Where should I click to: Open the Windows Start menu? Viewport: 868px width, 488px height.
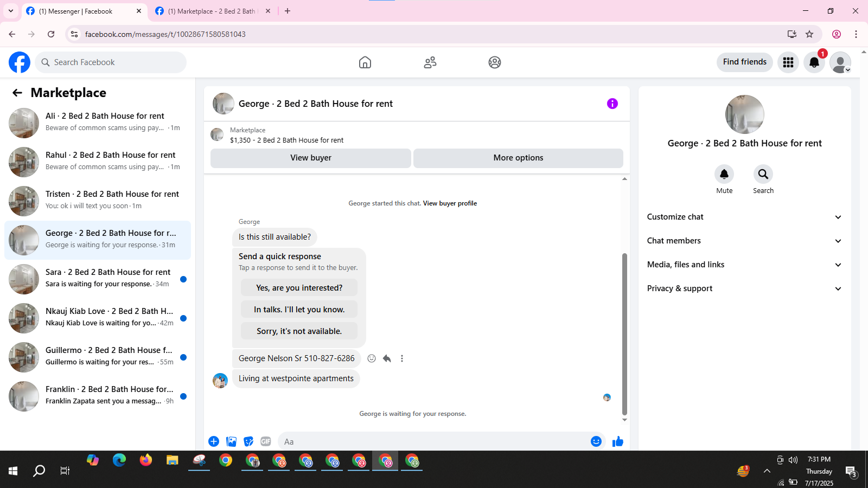click(x=13, y=471)
